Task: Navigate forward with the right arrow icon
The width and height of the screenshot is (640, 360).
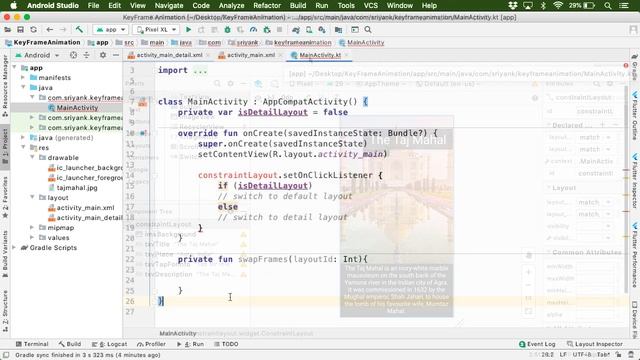Action: 63,30
